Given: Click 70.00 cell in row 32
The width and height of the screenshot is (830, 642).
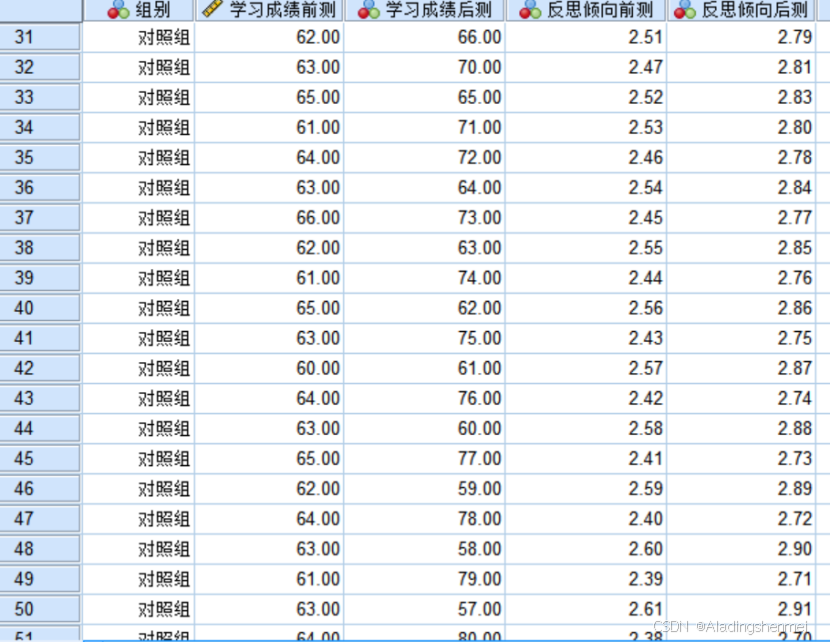Looking at the screenshot, I should coord(425,67).
